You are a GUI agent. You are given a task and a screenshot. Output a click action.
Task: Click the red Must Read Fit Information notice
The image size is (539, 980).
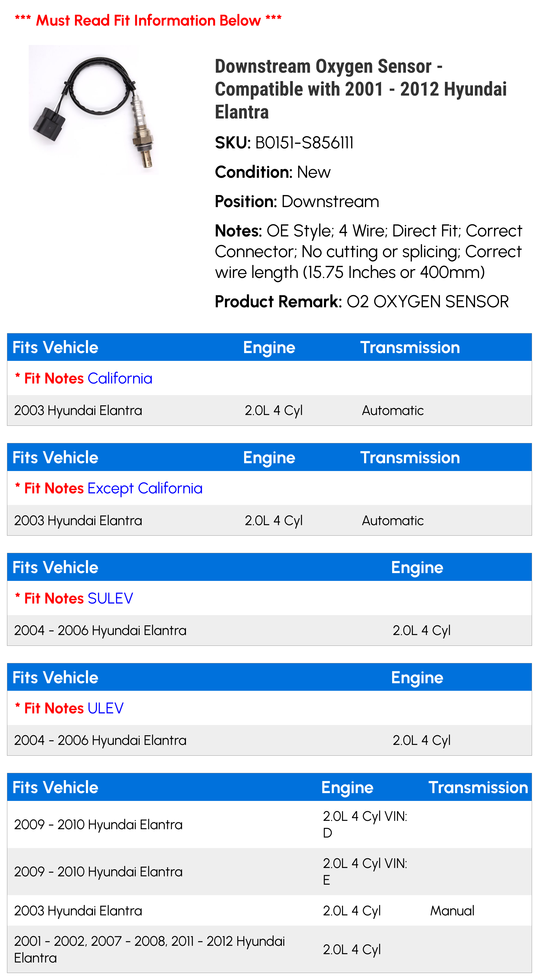coord(148,20)
